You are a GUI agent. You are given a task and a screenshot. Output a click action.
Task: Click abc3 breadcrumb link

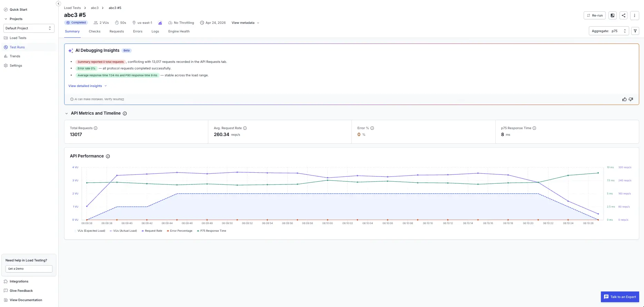pos(95,8)
